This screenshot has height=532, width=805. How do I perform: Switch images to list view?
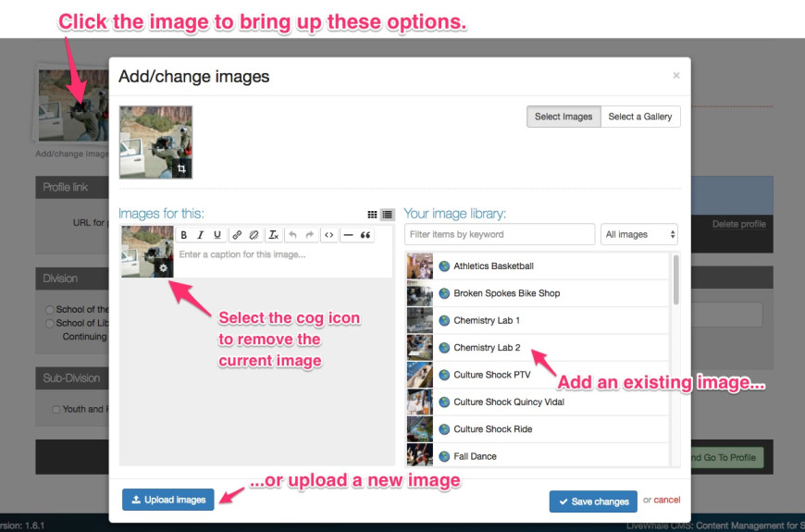(387, 215)
